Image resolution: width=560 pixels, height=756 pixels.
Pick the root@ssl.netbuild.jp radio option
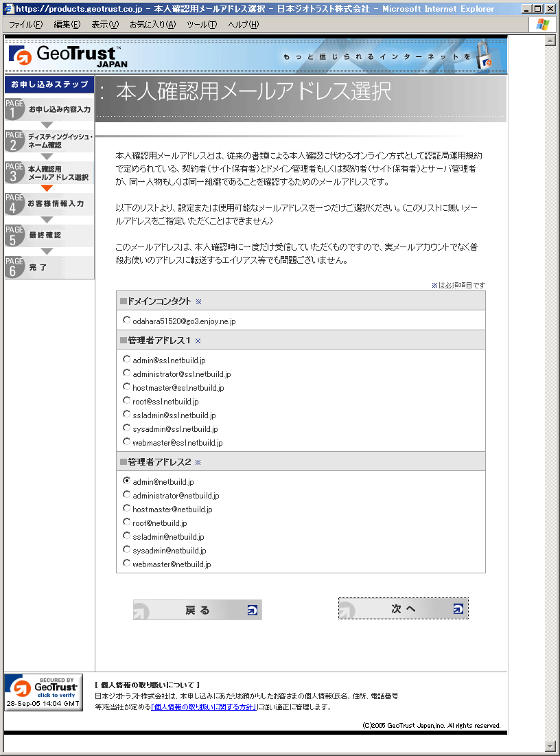(x=126, y=400)
